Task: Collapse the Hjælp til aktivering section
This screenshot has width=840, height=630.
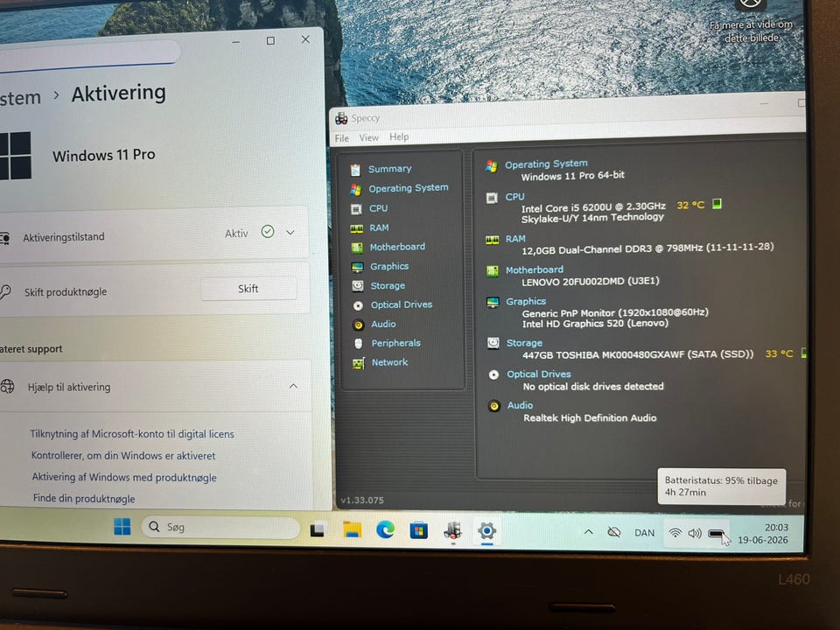Action: 294,386
